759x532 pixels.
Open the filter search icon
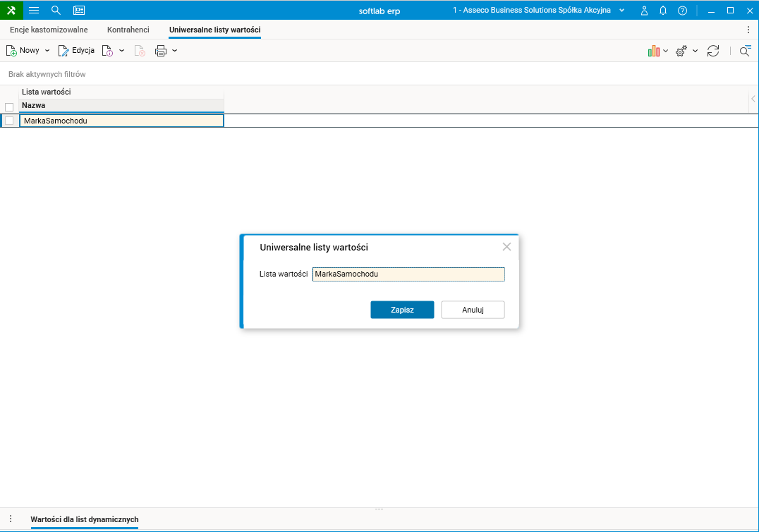745,51
